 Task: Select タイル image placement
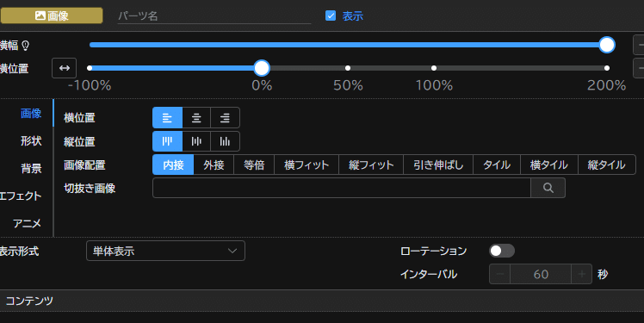[497, 165]
